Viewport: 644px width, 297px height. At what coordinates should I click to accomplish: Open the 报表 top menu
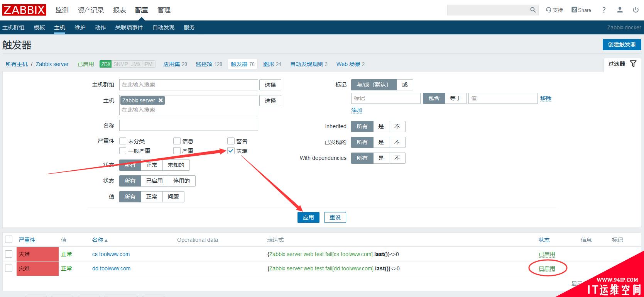[x=120, y=10]
